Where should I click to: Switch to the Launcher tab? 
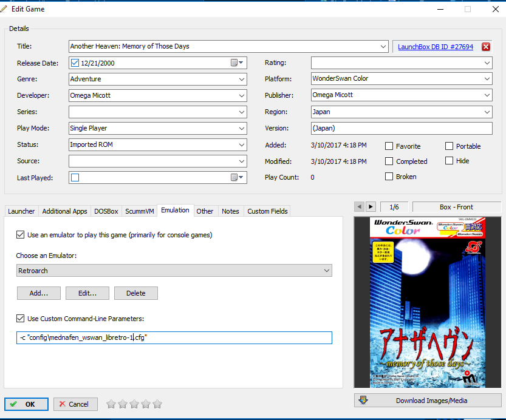coord(21,211)
